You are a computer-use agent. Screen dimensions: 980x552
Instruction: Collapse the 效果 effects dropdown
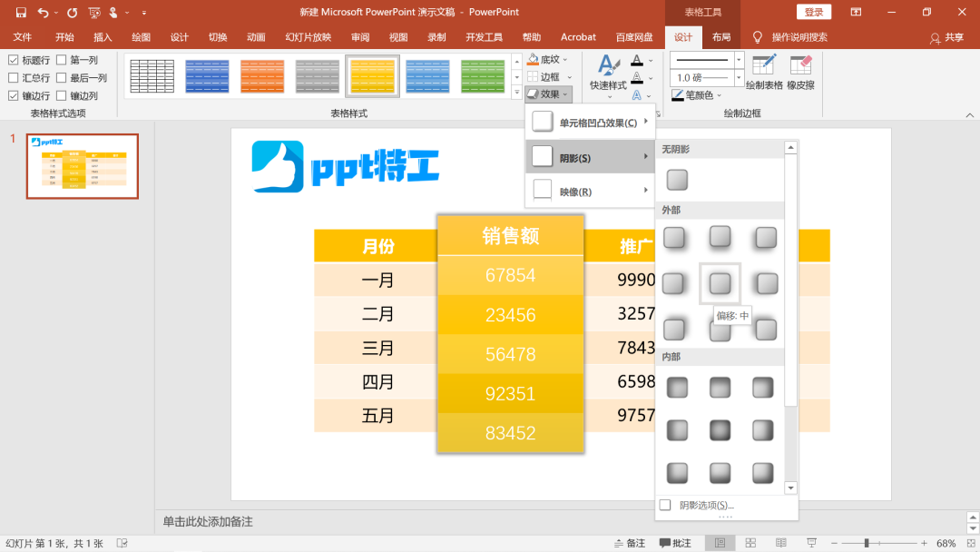(x=548, y=94)
